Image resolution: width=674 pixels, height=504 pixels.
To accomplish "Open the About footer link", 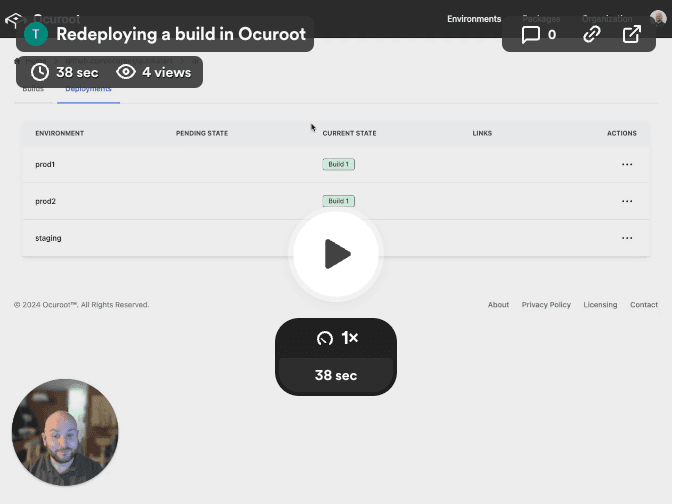I will coord(498,305).
